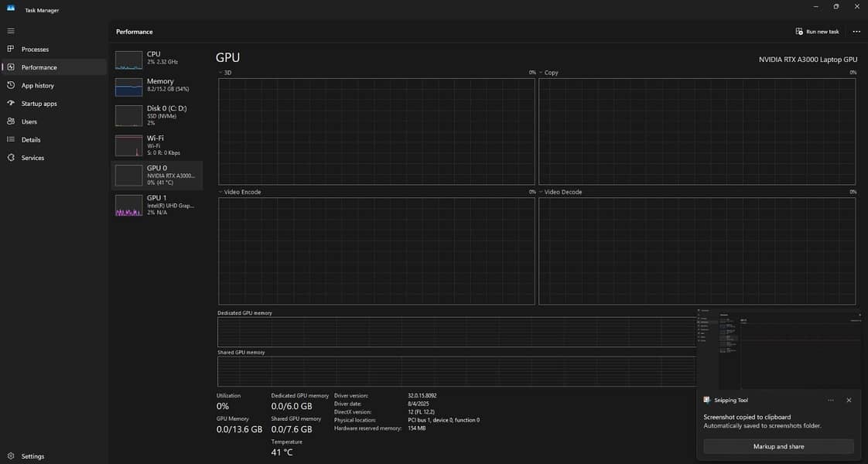The image size is (868, 464).
Task: Click the Shared GPU memory graph
Action: [x=456, y=371]
